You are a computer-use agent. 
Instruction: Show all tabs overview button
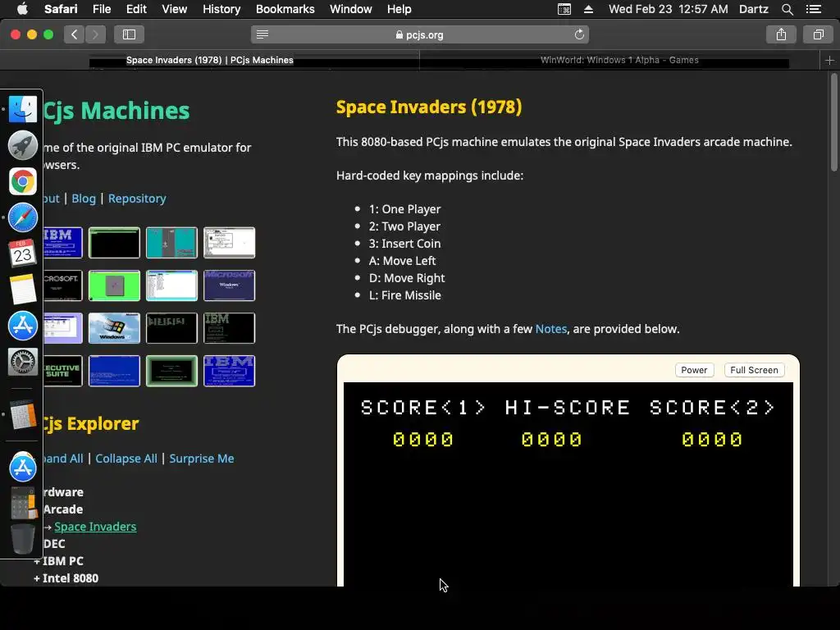click(x=818, y=34)
